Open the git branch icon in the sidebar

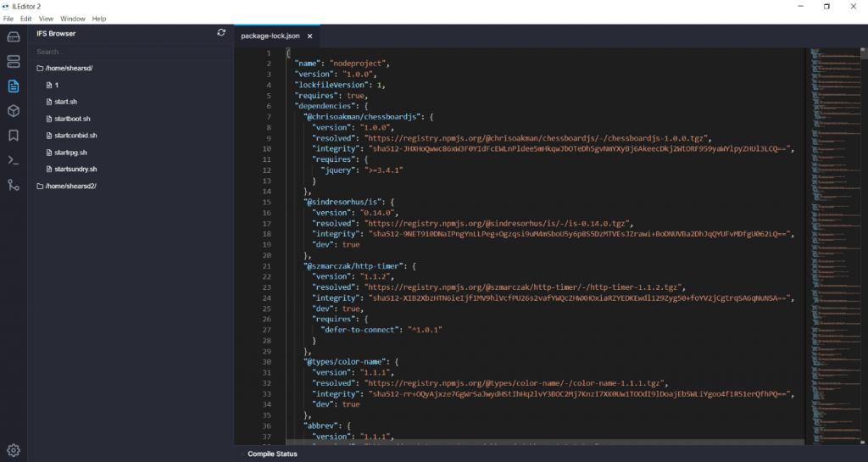click(13, 185)
